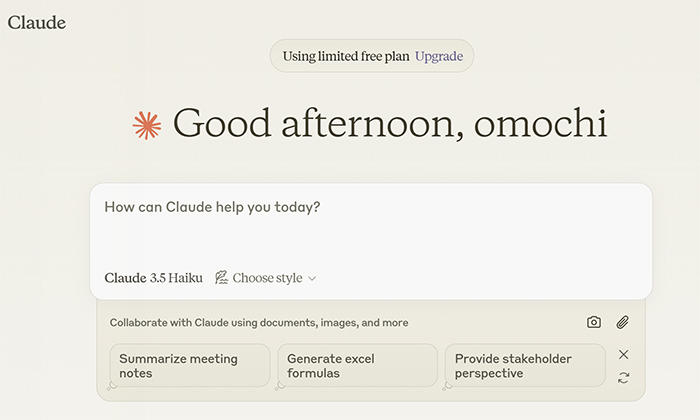Image resolution: width=700 pixels, height=420 pixels.
Task: Click small icon under Provide stakeholder perspective card
Action: click(x=447, y=386)
